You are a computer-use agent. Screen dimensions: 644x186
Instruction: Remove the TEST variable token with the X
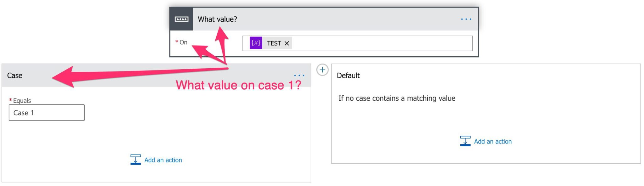coord(287,43)
